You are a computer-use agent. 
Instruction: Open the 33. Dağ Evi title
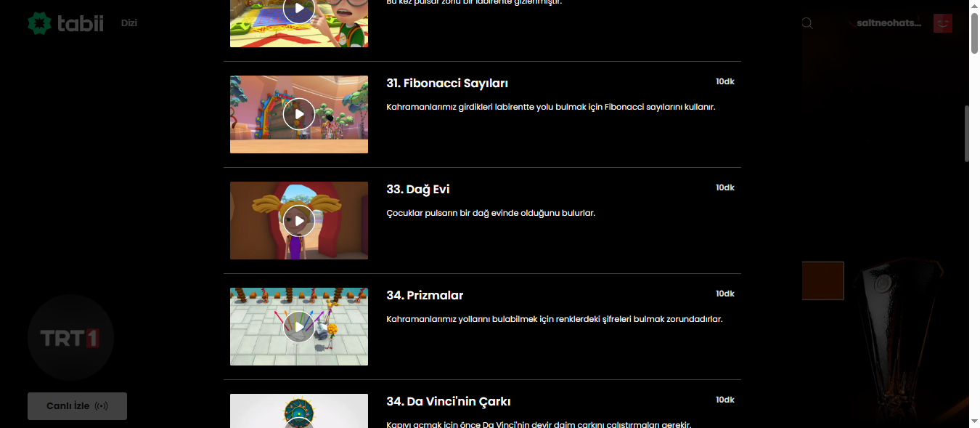tap(418, 189)
